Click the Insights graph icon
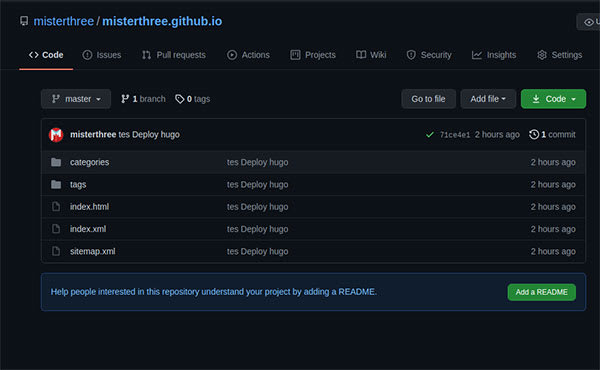The height and width of the screenshot is (370, 600). [477, 55]
